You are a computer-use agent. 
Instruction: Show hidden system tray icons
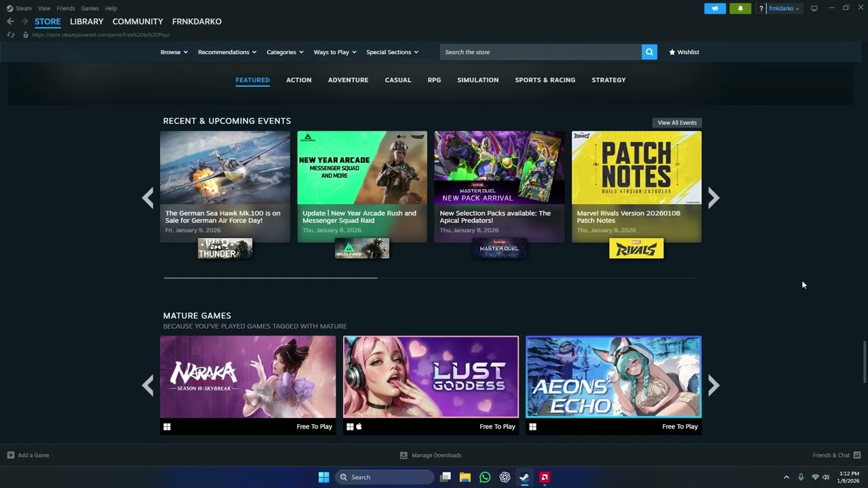[787, 477]
